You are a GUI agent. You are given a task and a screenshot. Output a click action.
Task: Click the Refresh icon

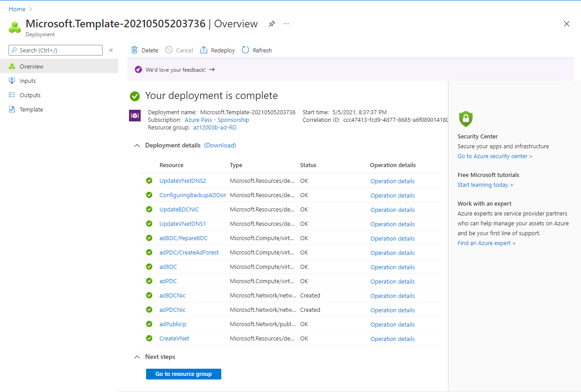[x=245, y=50]
